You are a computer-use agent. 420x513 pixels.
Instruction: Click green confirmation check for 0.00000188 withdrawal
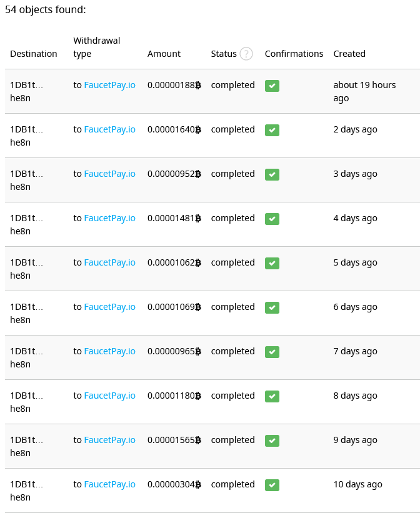272,86
